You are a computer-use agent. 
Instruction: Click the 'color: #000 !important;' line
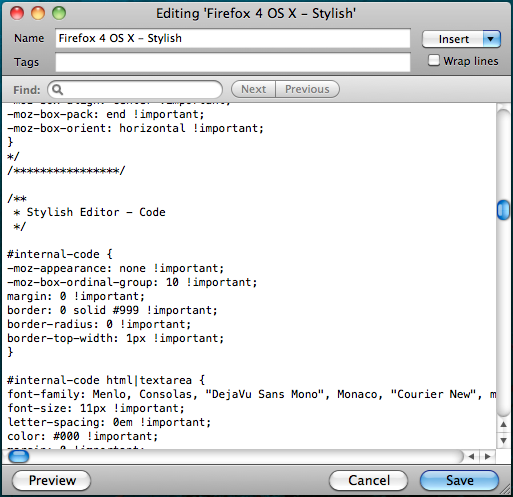83,436
